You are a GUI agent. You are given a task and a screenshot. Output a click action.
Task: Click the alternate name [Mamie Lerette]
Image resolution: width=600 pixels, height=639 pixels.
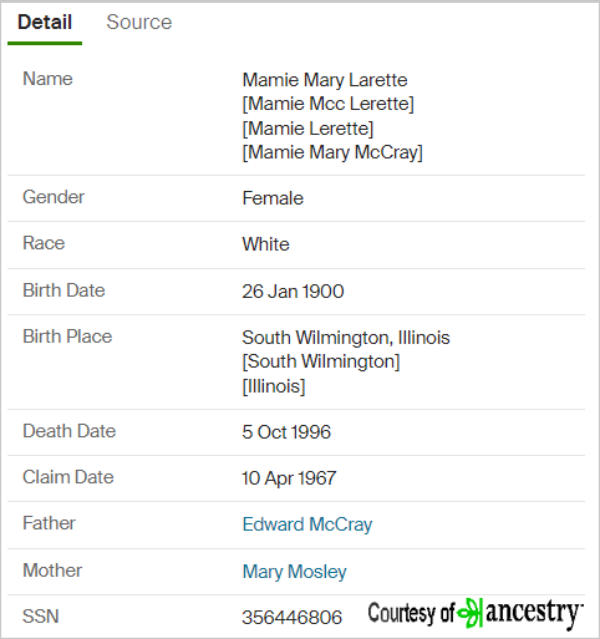[308, 128]
